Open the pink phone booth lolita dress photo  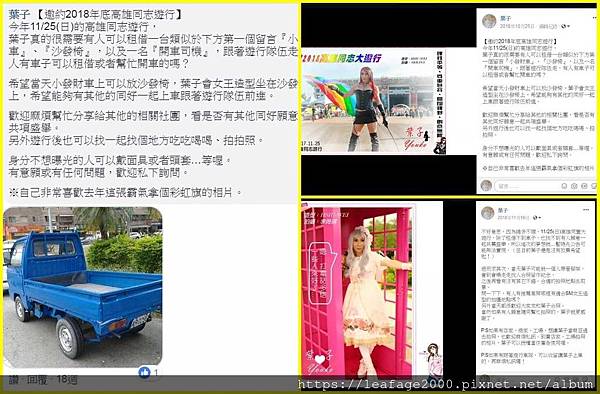pyautogui.click(x=359, y=290)
